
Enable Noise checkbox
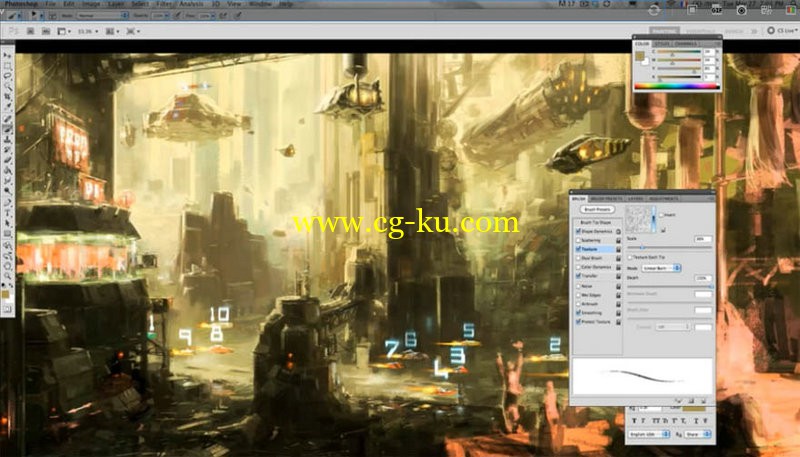pyautogui.click(x=579, y=286)
